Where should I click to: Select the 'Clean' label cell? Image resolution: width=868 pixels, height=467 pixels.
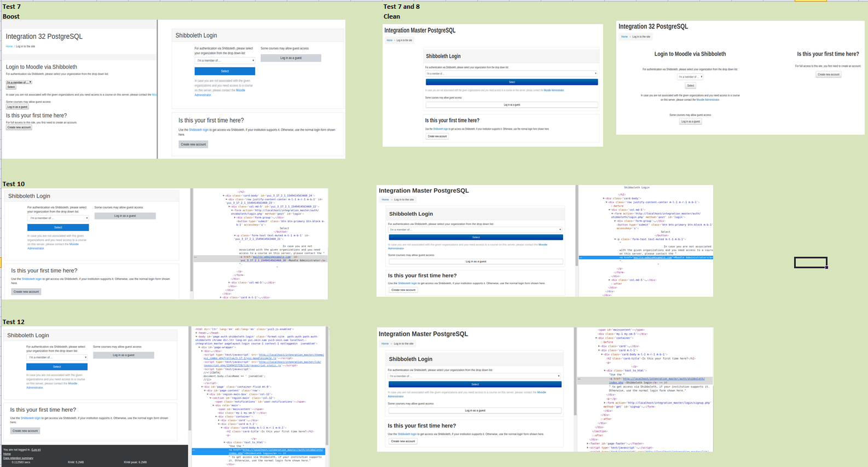click(392, 16)
